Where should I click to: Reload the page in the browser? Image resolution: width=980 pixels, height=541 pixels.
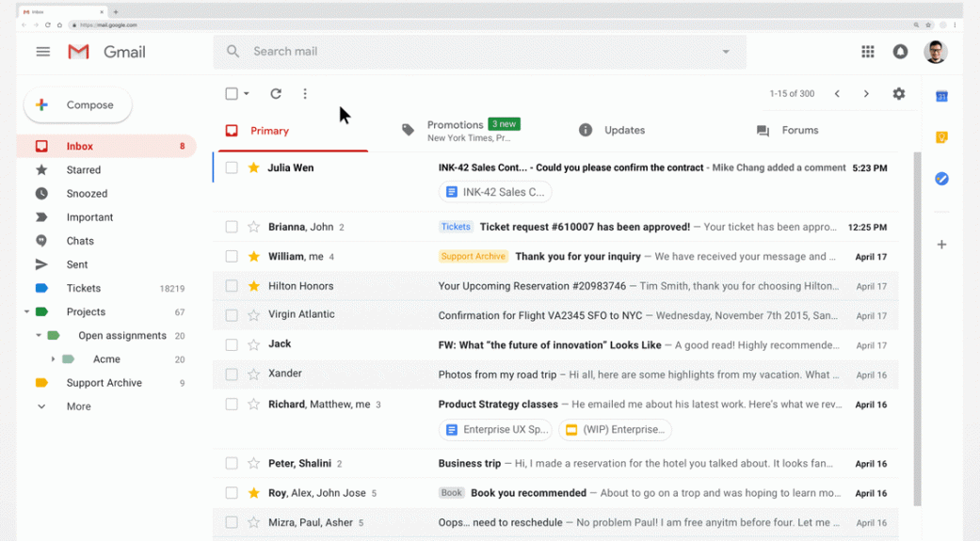pyautogui.click(x=47, y=25)
